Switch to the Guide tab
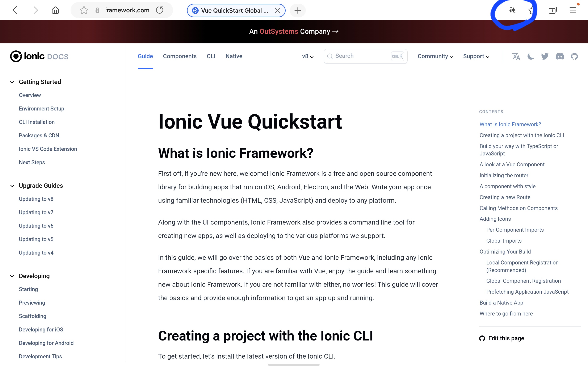This screenshot has height=368, width=588. pyautogui.click(x=145, y=56)
